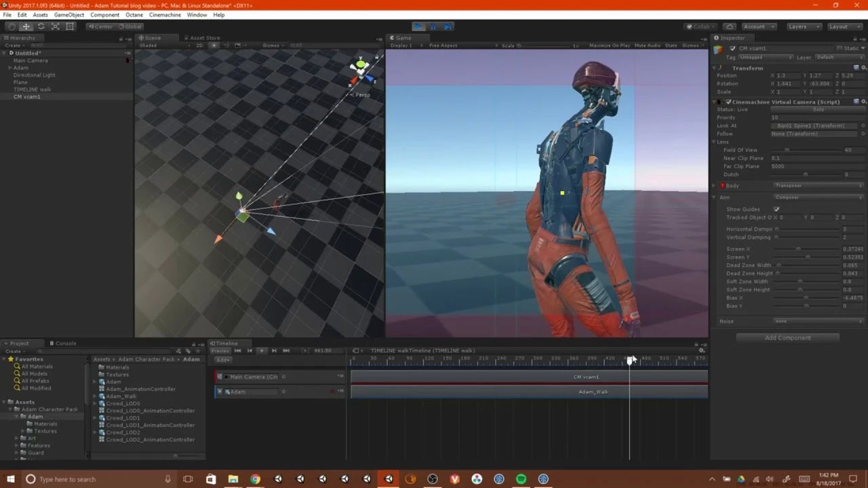
Task: Open the Tag dropdown
Action: tap(766, 58)
